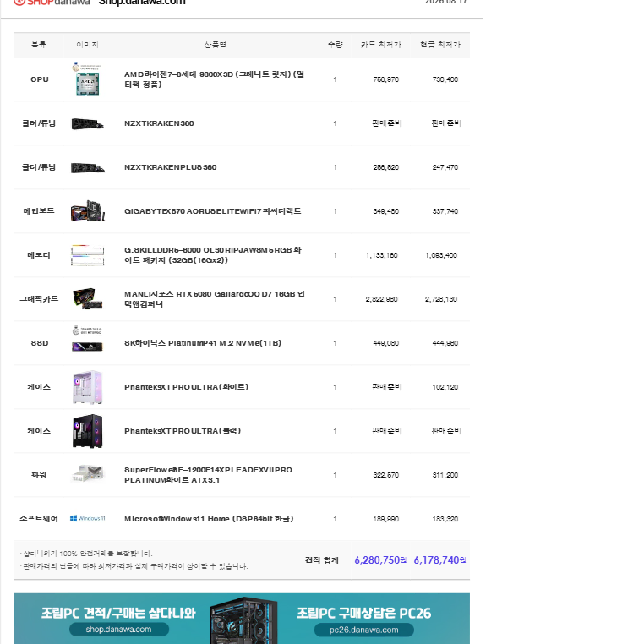Open the G.SKILL DDR5 memory thumbnail

[88, 255]
